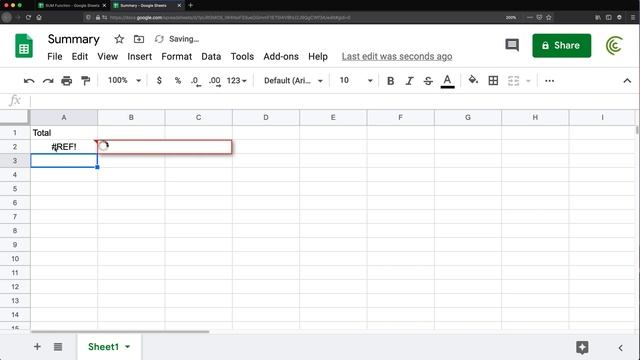Select column D header
Viewport: 640px width, 360px height.
pyautogui.click(x=266, y=118)
